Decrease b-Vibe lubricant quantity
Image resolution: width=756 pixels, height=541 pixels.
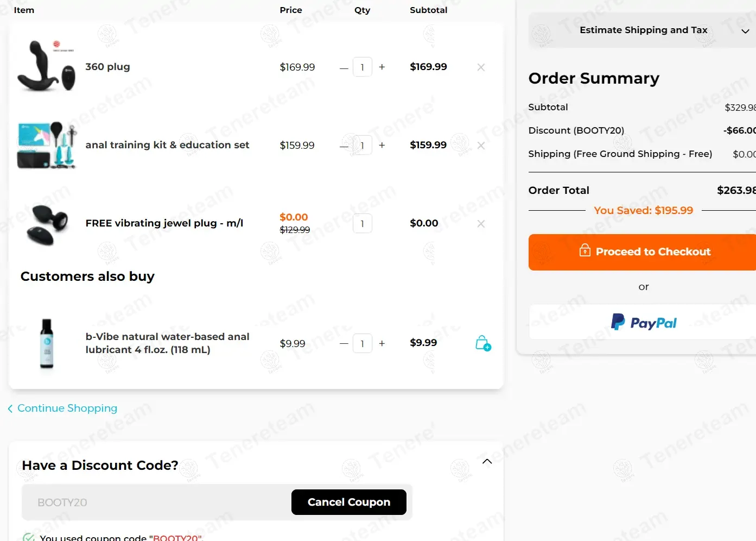pyautogui.click(x=344, y=343)
